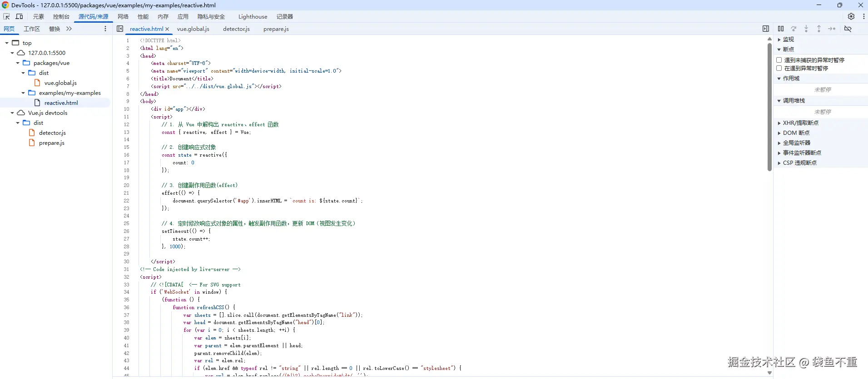Viewport: 868px width, 379px height.
Task: Select reactive.html in the file tree
Action: pos(61,103)
